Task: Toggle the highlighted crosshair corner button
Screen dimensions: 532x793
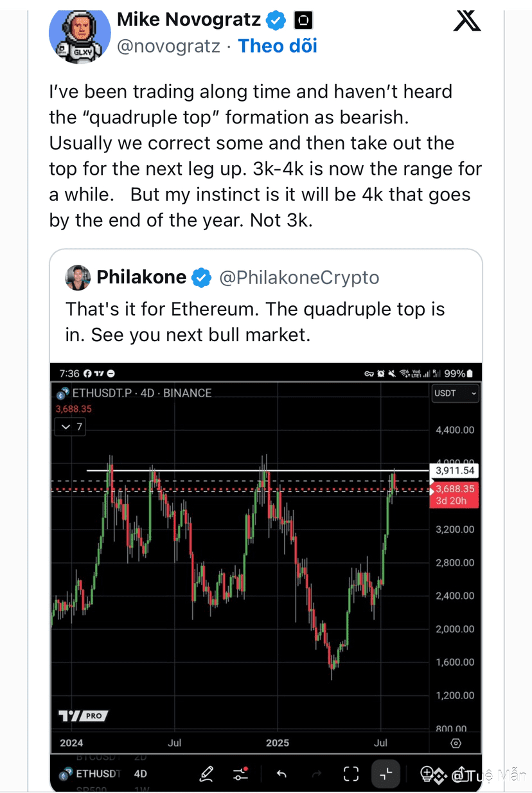Action: [386, 773]
